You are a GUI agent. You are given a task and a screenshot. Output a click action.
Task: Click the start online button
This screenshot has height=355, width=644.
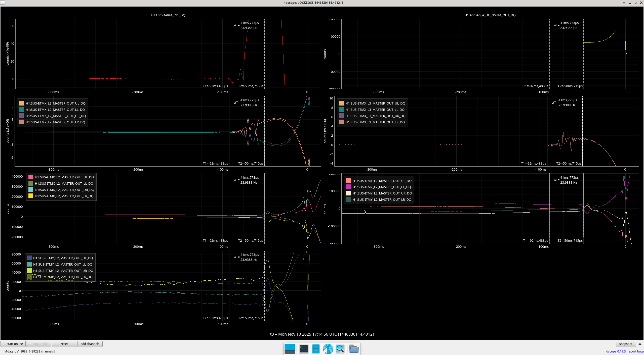[13, 344]
